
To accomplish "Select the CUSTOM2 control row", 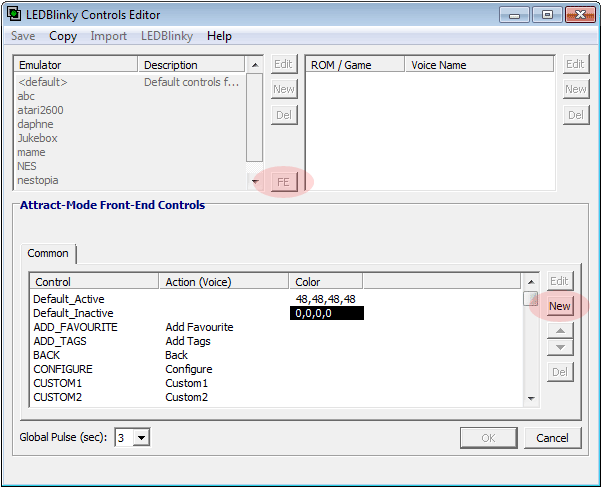I will pos(276,397).
